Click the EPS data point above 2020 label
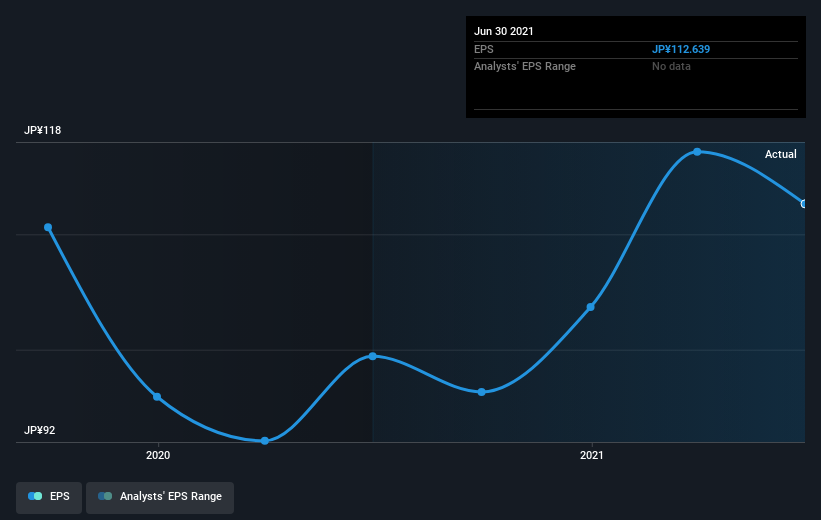The image size is (821, 520). (157, 397)
